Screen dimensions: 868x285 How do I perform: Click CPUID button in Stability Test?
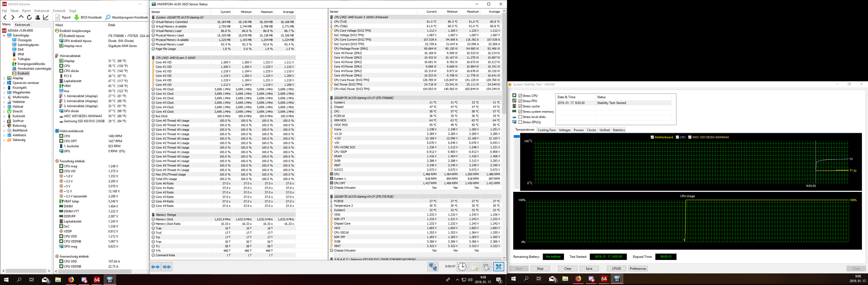point(617,269)
